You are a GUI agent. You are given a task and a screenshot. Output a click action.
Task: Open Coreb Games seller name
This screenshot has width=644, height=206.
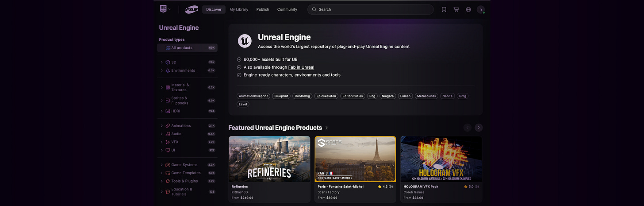coord(414,192)
